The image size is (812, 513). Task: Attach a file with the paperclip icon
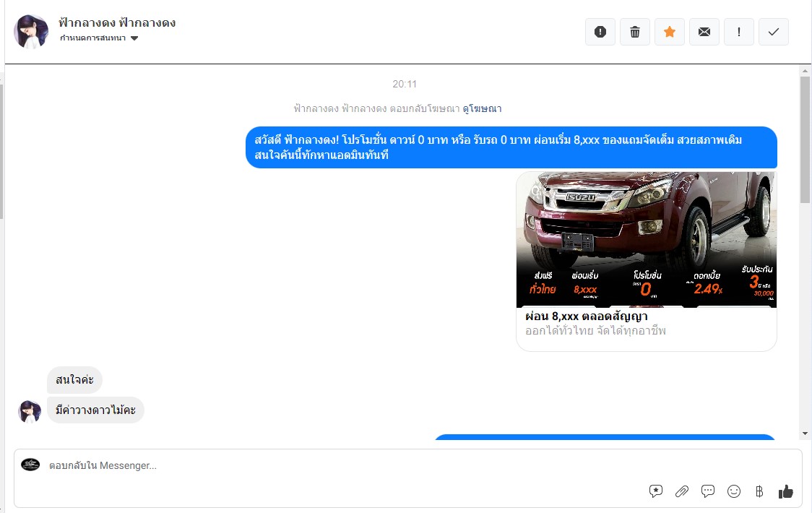[682, 491]
